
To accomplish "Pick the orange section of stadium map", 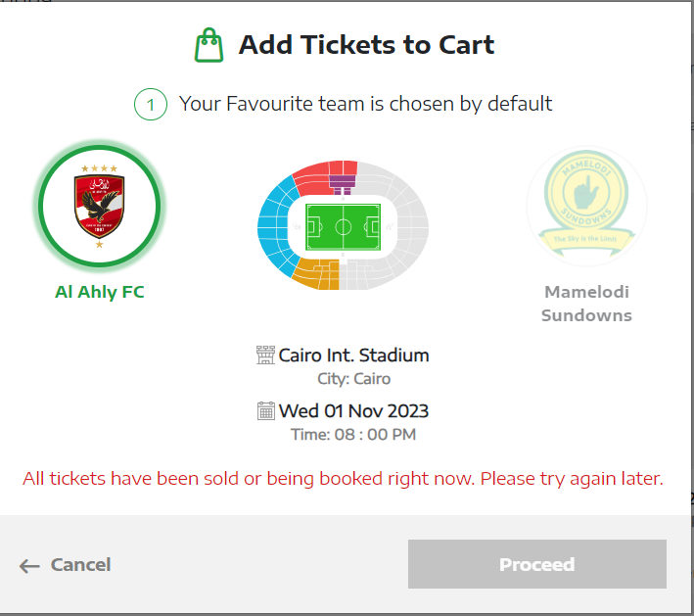I will [313, 271].
